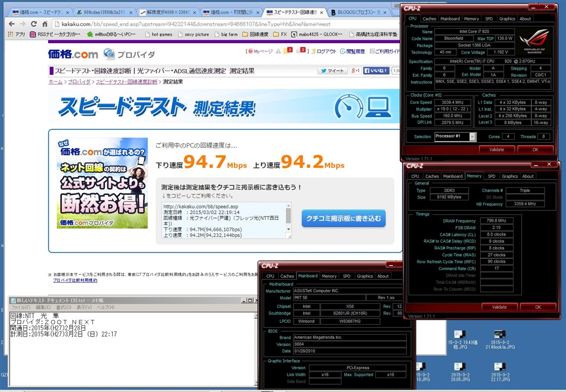Open the RSSナビ bookmark

coord(55,34)
